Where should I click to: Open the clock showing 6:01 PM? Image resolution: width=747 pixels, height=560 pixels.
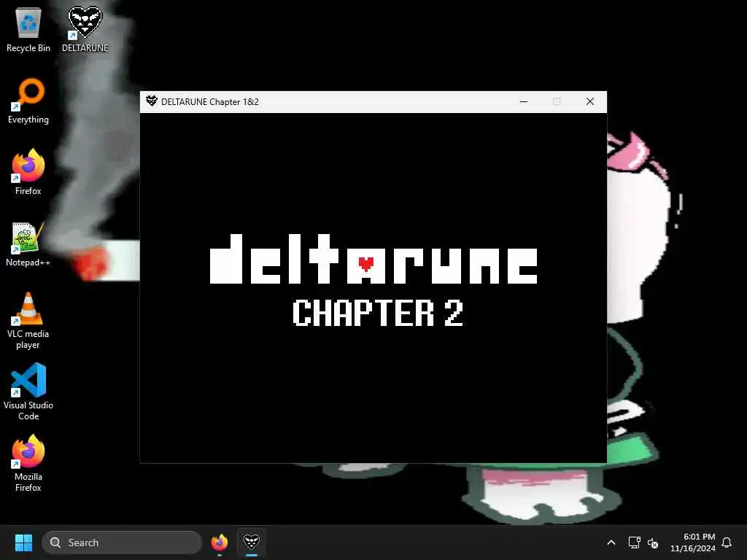tap(693, 542)
